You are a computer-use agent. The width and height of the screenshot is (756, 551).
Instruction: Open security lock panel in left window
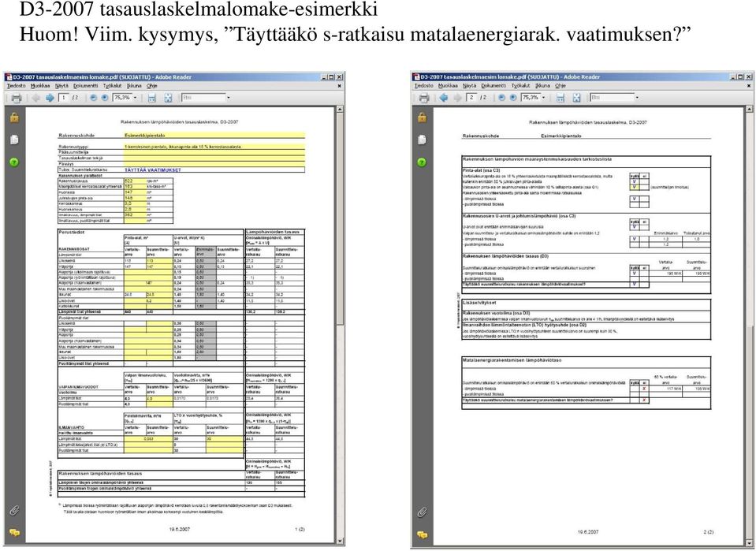pos(14,117)
